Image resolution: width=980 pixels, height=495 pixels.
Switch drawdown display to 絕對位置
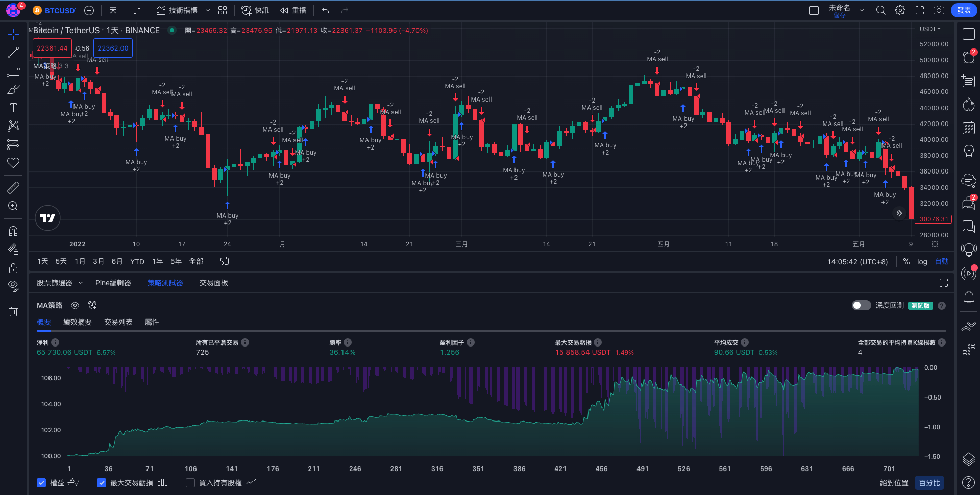pos(894,483)
